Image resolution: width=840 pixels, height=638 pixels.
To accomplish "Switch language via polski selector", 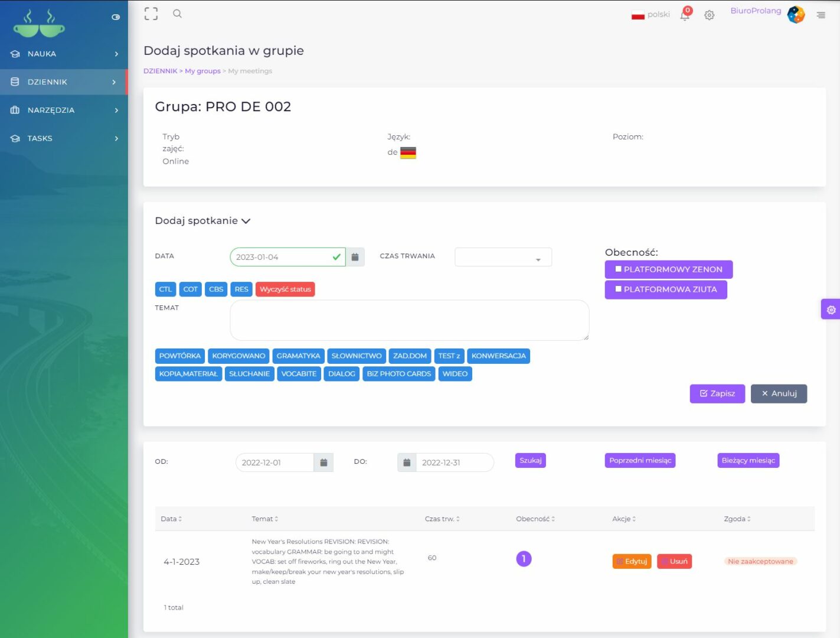I will click(x=651, y=15).
